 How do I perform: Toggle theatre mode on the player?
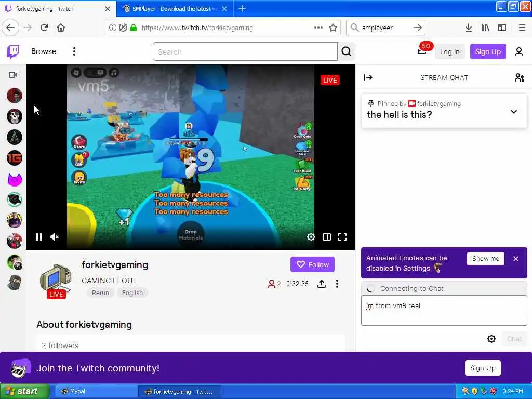click(x=327, y=237)
